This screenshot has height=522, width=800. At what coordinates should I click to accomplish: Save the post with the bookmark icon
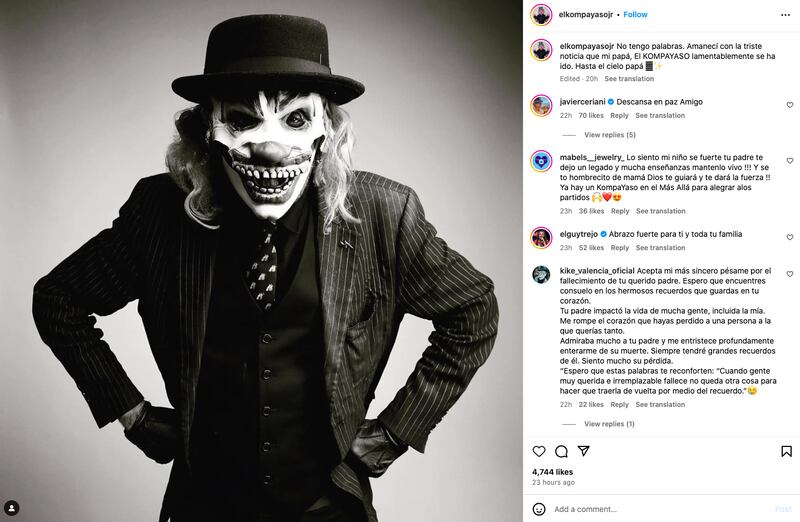point(787,451)
